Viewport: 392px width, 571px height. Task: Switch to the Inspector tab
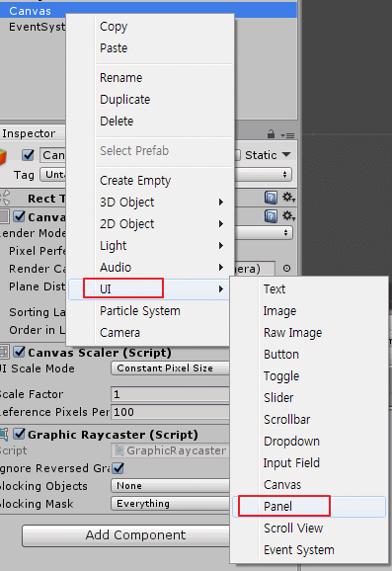[29, 133]
